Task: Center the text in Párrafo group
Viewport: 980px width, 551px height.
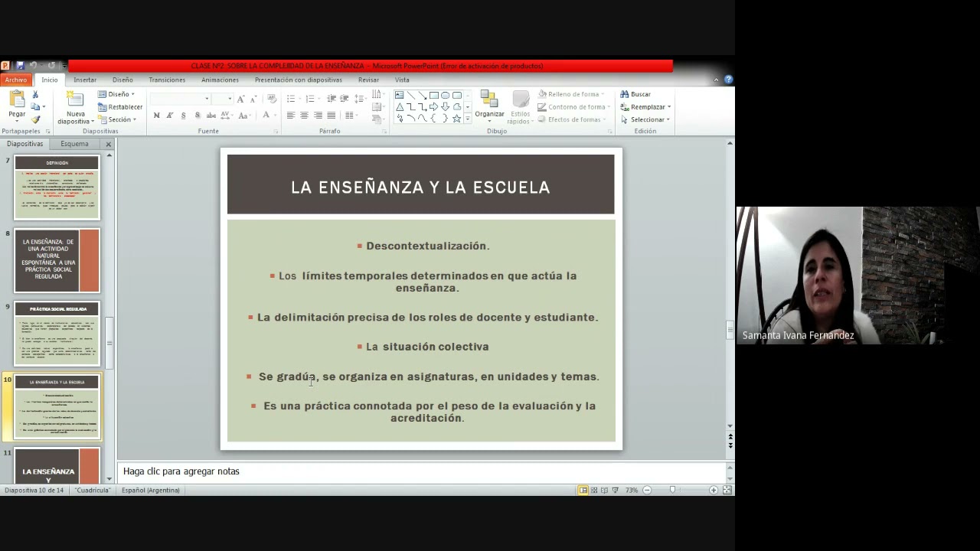Action: 304,116
